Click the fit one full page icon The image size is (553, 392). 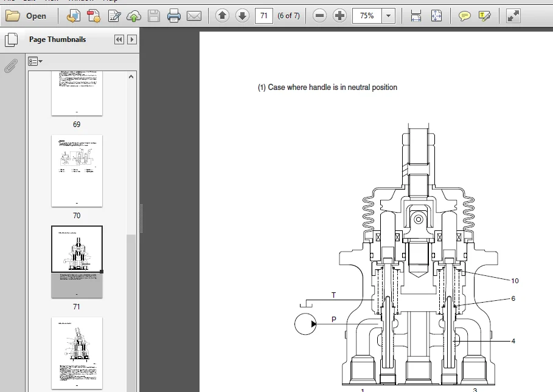(x=436, y=16)
